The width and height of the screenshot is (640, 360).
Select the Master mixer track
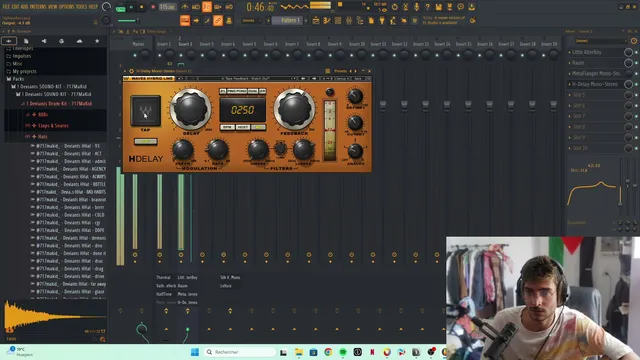tap(138, 44)
